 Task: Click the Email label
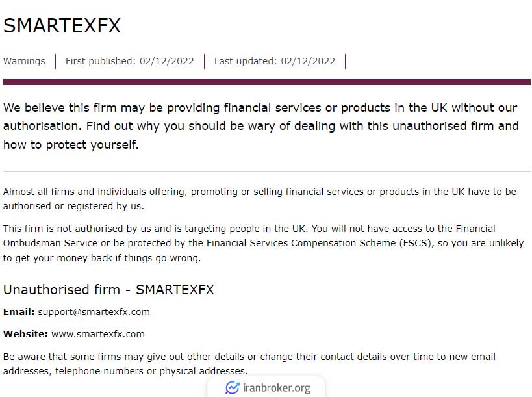[x=19, y=312]
